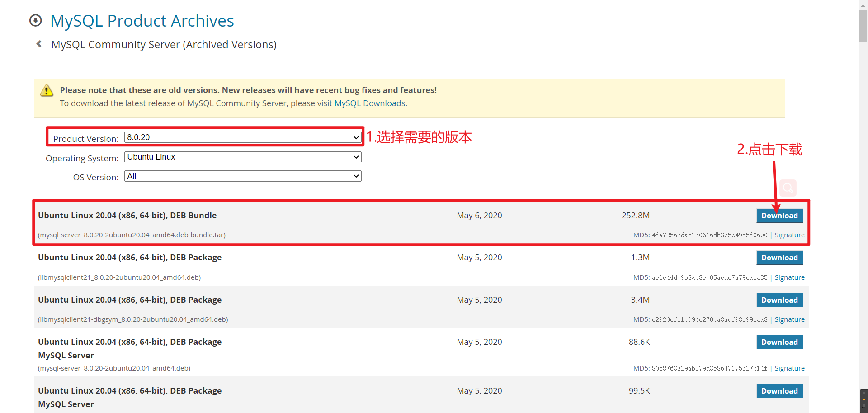Click Signature link for the DEB Bundle
868x413 pixels.
[789, 235]
